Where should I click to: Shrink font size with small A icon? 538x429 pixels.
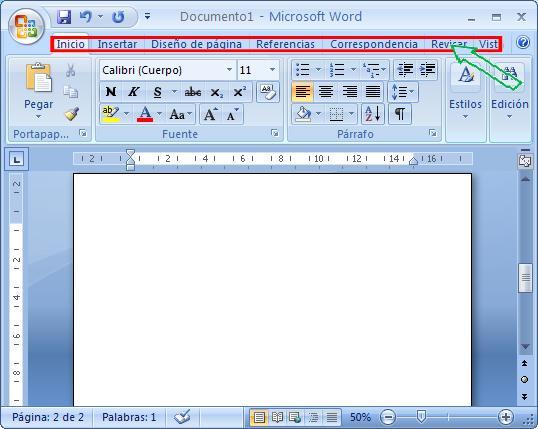232,114
